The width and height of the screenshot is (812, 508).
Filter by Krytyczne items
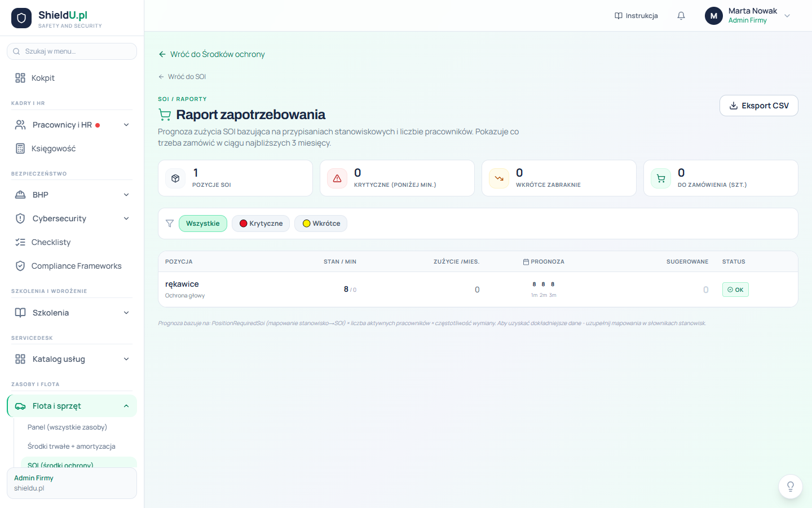click(x=261, y=224)
